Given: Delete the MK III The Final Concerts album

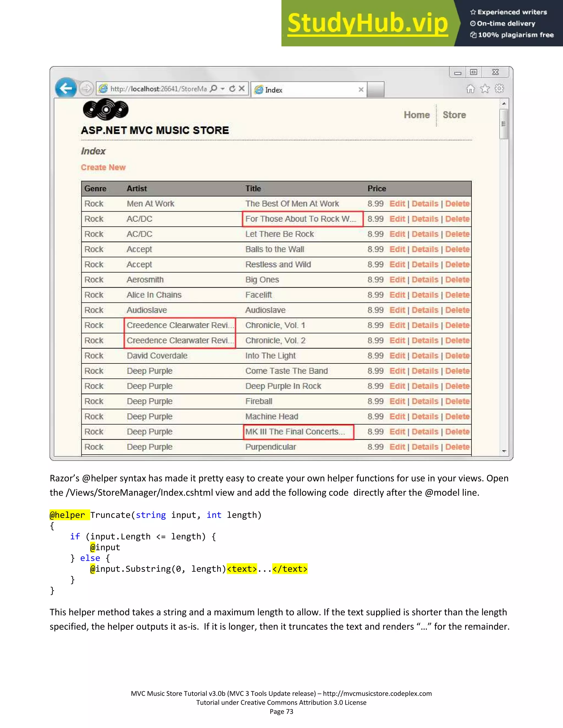Looking at the screenshot, I should click(x=457, y=432).
